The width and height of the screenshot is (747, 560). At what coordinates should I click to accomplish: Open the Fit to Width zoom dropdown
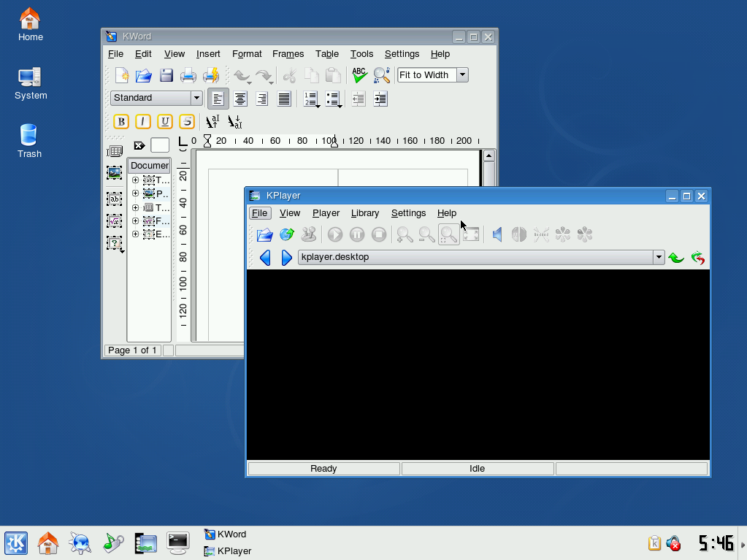click(461, 75)
